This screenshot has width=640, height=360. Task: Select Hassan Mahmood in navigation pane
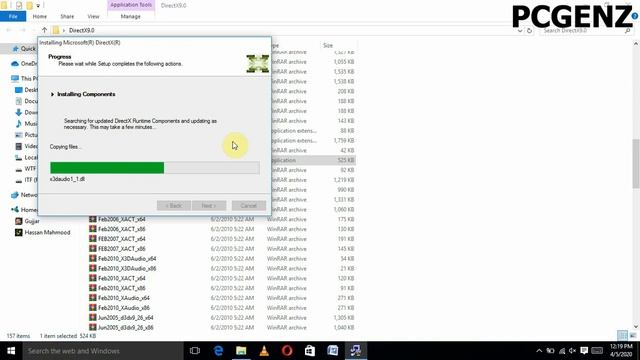coord(43,233)
